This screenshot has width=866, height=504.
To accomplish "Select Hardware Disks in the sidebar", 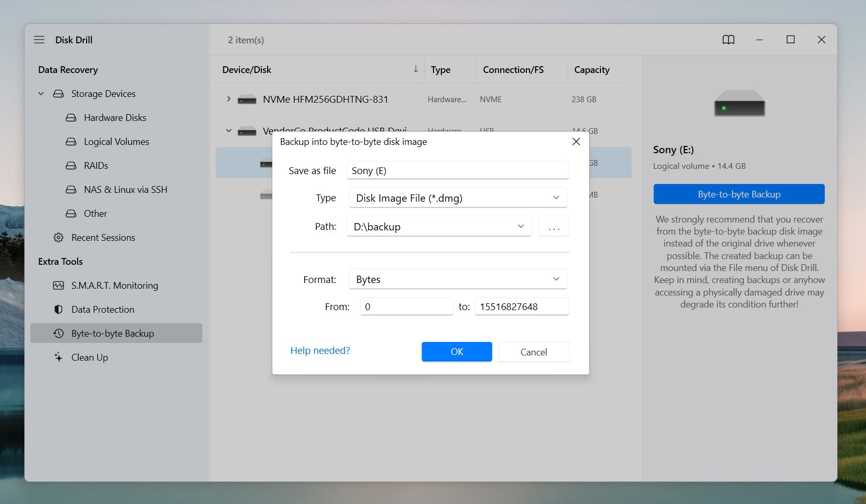I will (115, 118).
